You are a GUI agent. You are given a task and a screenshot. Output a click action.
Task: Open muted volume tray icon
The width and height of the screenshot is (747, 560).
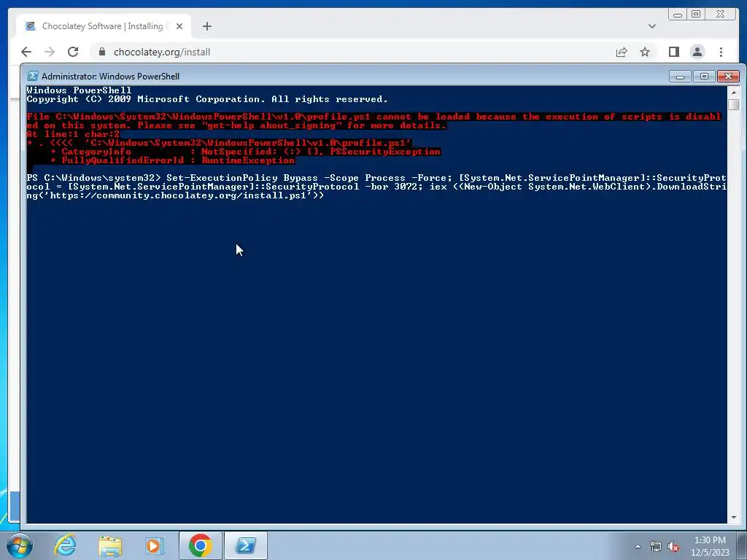click(673, 546)
